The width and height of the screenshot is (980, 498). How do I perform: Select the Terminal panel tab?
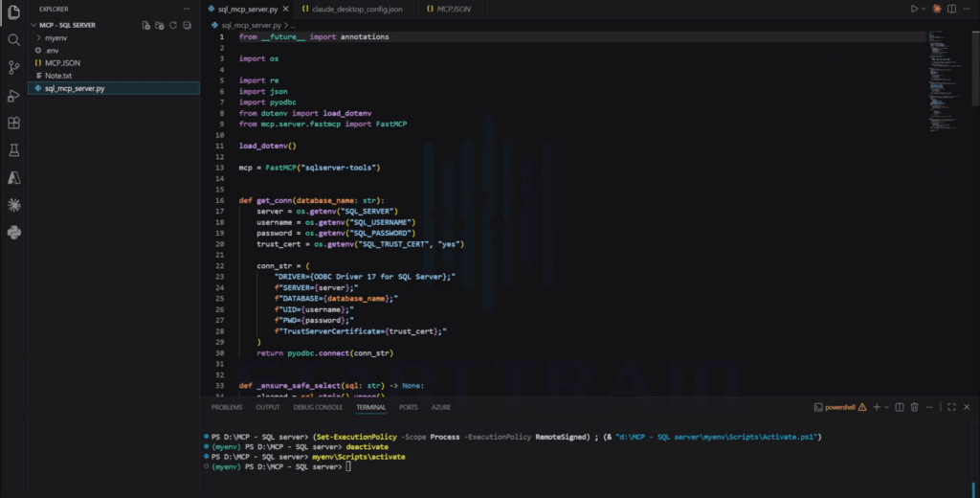tap(370, 407)
